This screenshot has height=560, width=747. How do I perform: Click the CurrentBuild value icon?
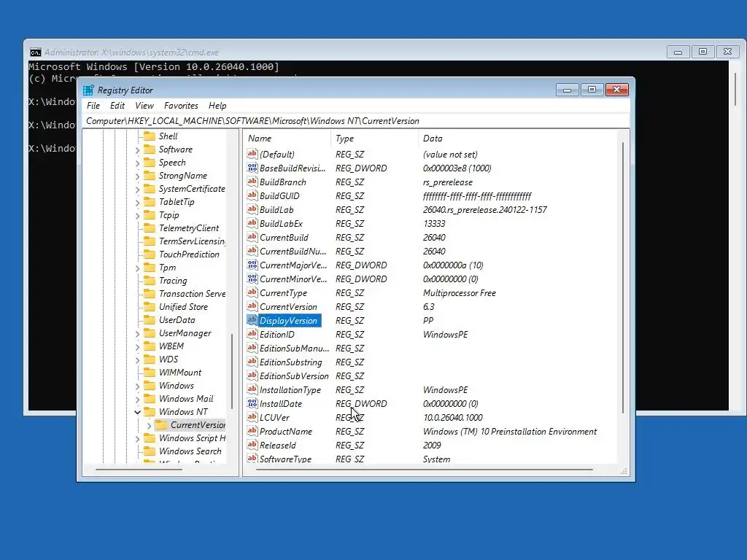[x=252, y=237]
